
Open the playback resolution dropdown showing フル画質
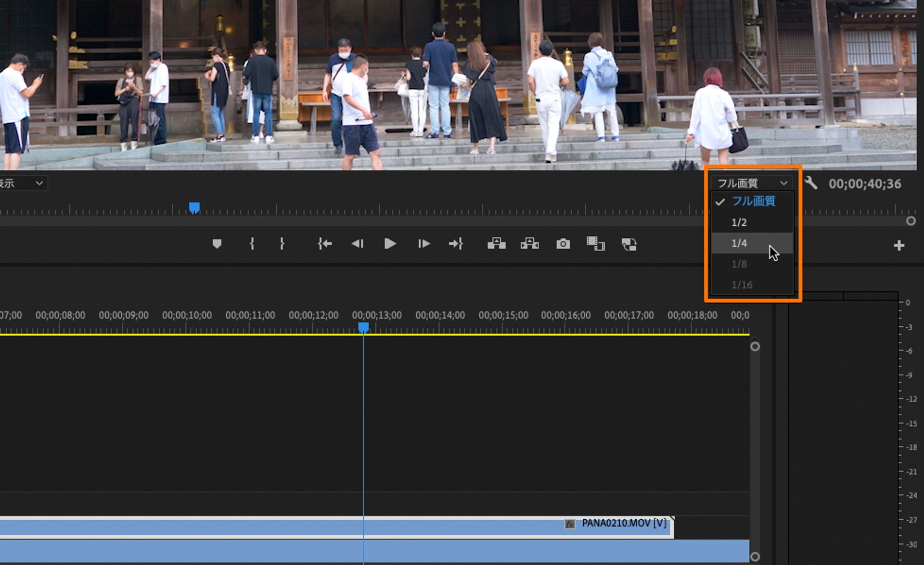751,183
